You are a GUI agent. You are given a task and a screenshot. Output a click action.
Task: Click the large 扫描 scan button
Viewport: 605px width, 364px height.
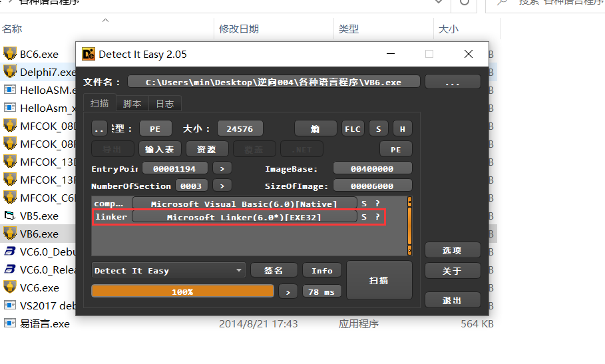[x=379, y=280]
